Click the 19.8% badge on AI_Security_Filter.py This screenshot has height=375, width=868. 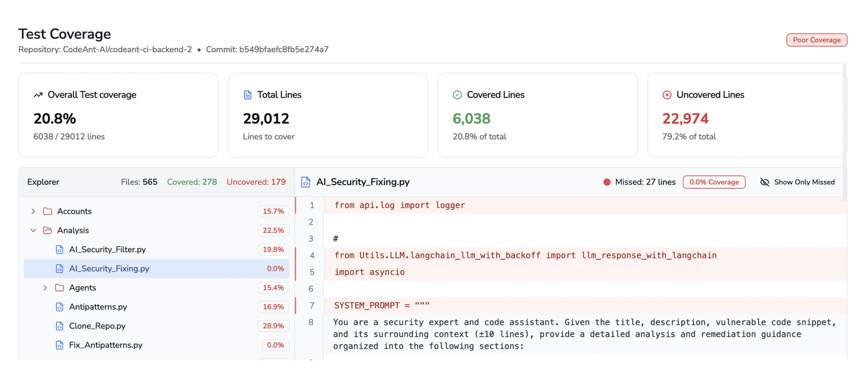(273, 250)
